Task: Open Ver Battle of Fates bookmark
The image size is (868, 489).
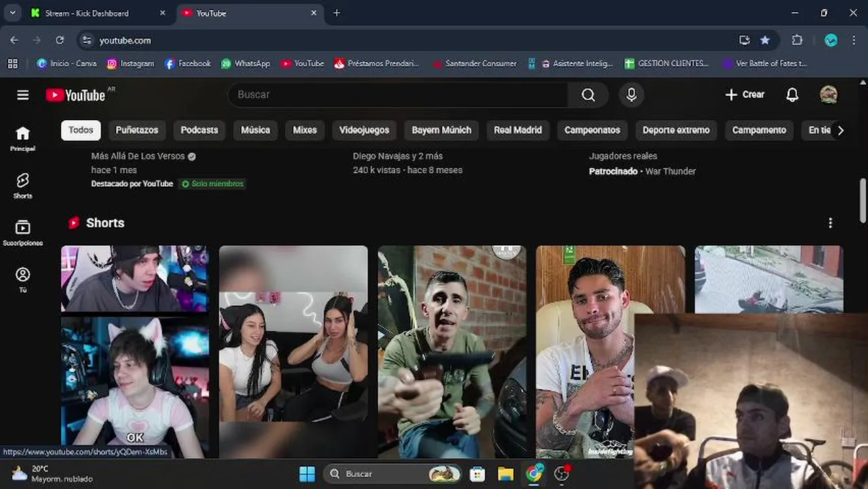Action: pos(765,63)
